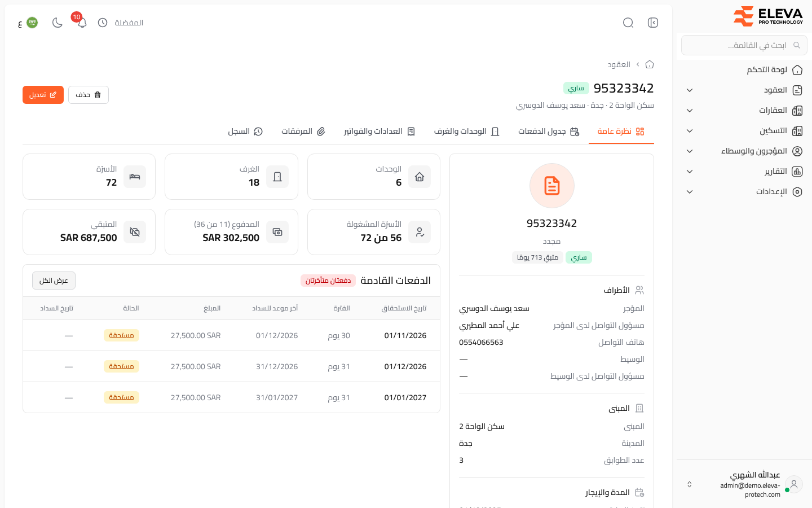The height and width of the screenshot is (508, 812).
Task: Click SAR 302,500 paid amount
Action: pos(231,238)
